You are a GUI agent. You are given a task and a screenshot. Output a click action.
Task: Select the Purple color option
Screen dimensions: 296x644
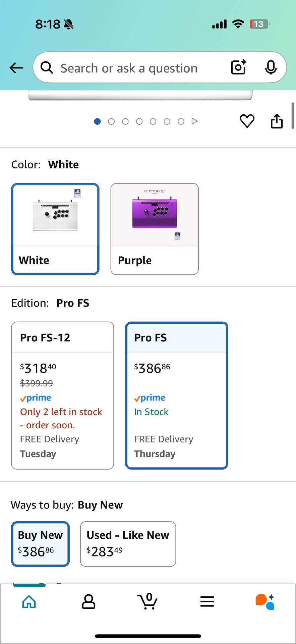click(x=155, y=229)
